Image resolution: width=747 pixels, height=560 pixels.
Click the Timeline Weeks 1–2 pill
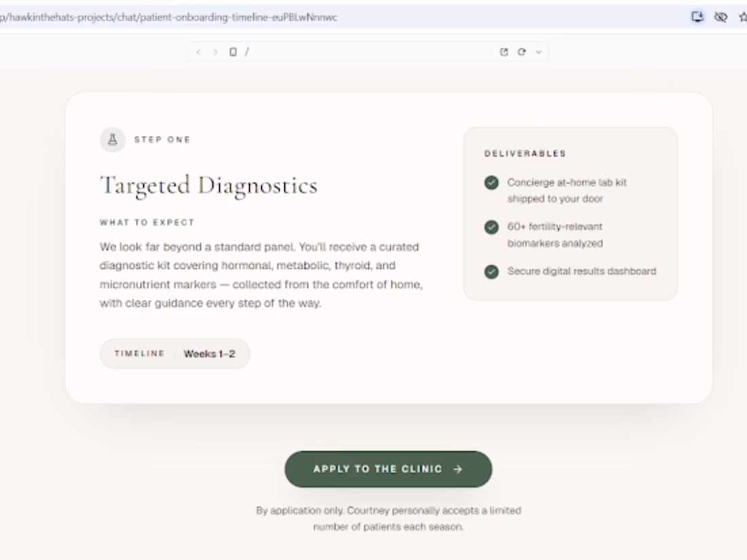(175, 354)
